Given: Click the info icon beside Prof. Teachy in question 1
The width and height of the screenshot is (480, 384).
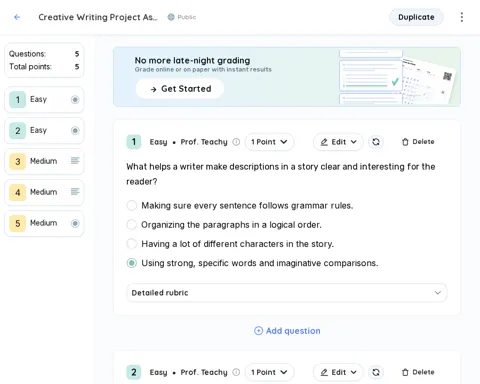Looking at the screenshot, I should pyautogui.click(x=236, y=142).
